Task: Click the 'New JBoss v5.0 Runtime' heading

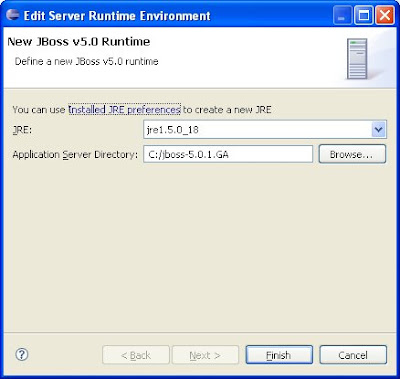Action: [79, 42]
